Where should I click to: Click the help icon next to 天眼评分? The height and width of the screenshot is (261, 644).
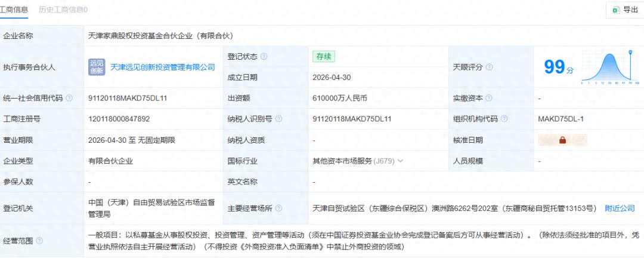click(x=489, y=67)
